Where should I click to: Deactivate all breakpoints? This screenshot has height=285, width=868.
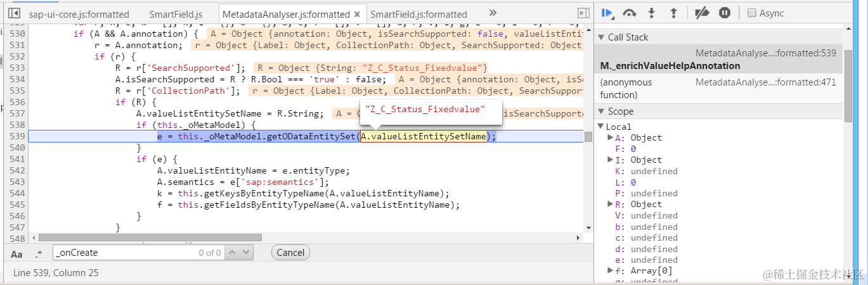[x=702, y=13]
